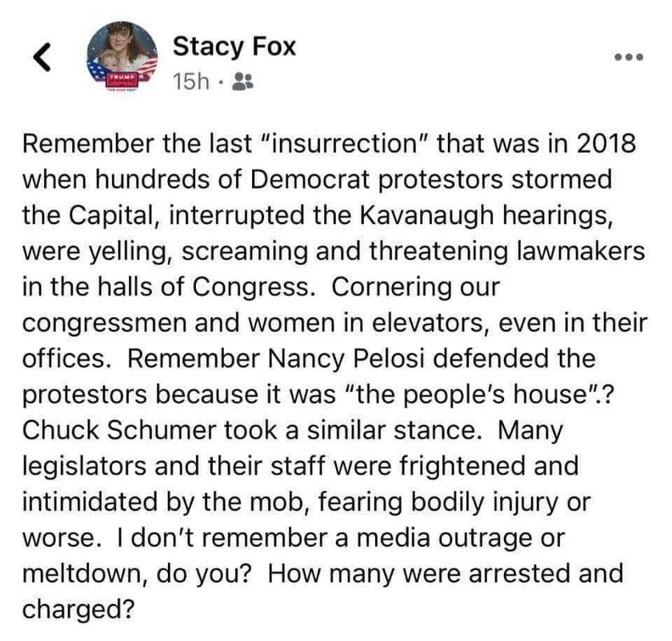
Task: Go back using the left chevron arrow
Action: point(42,57)
